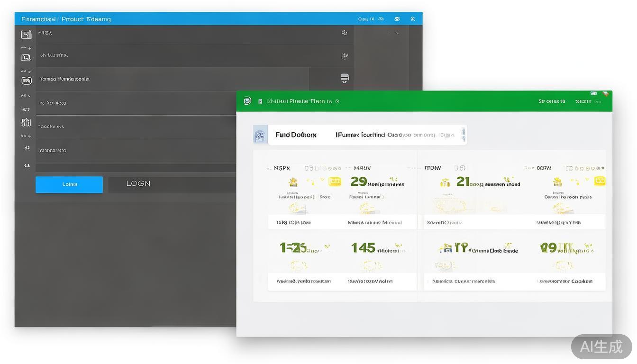637x364 pixels.
Task: Click the search field text in the green window
Action: click(x=420, y=135)
